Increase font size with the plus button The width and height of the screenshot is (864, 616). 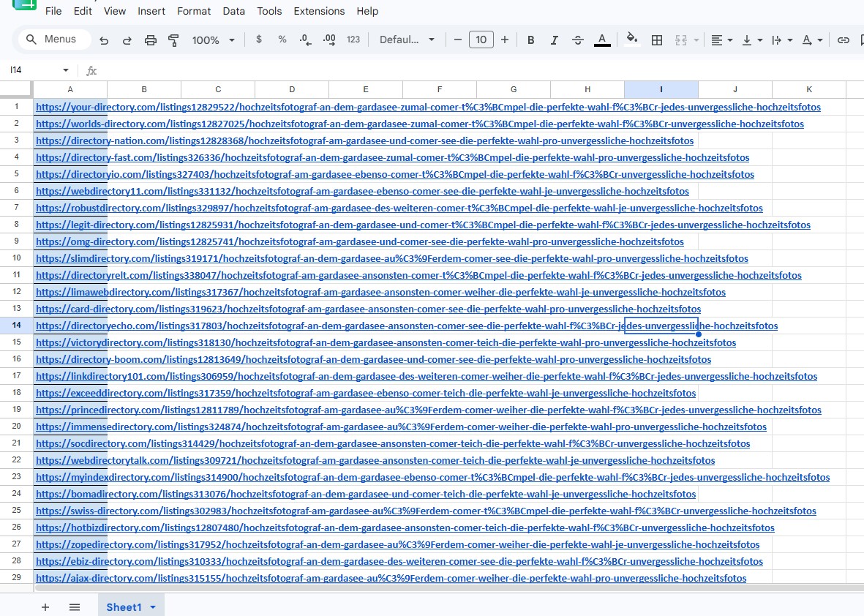pos(505,40)
